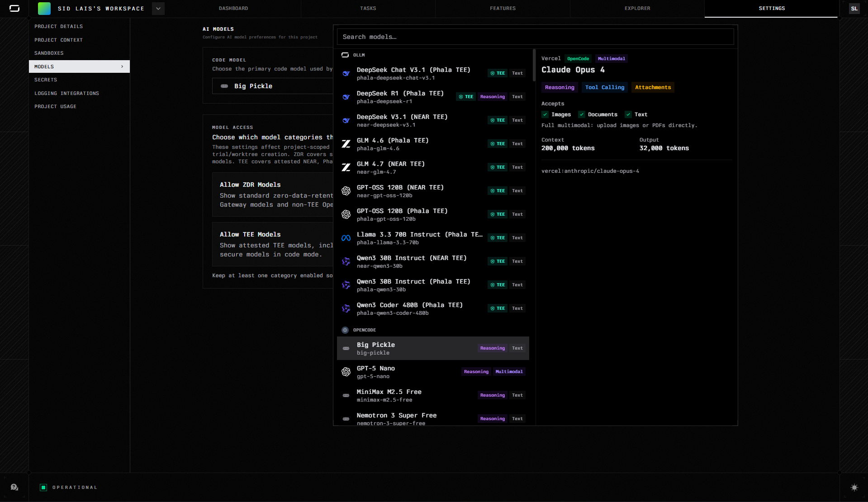Click the Documents accepts checkmark

(582, 114)
